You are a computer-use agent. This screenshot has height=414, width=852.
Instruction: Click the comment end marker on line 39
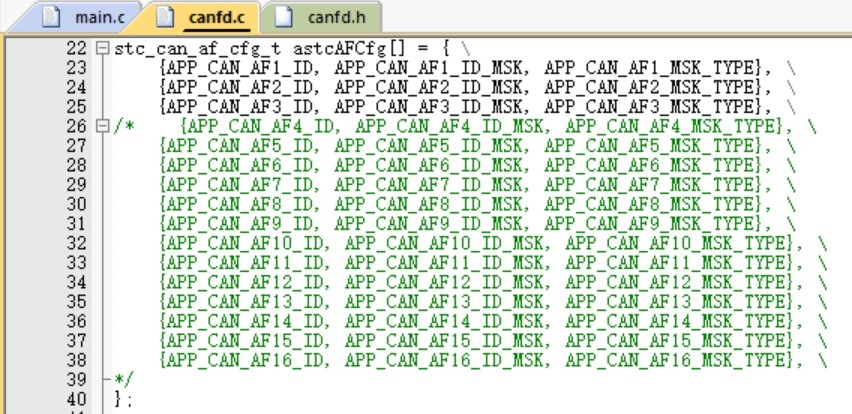coord(123,379)
